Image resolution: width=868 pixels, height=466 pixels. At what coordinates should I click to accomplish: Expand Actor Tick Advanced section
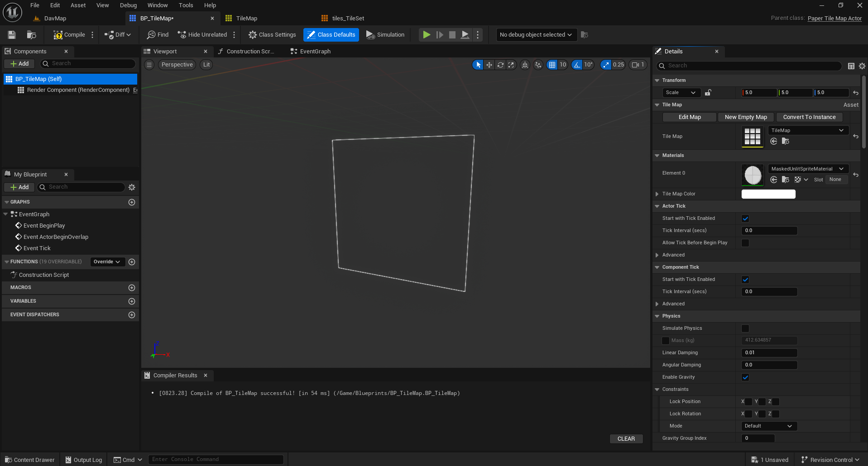pos(657,255)
